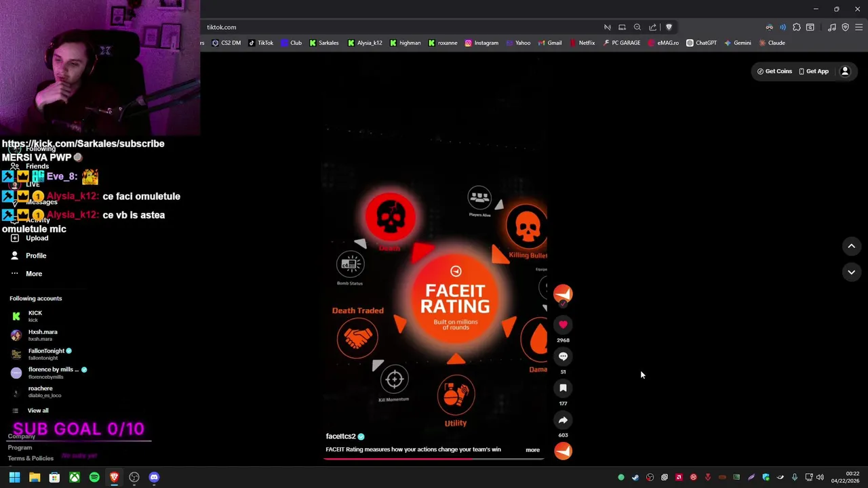Click the share page icon in address bar

click(x=653, y=27)
